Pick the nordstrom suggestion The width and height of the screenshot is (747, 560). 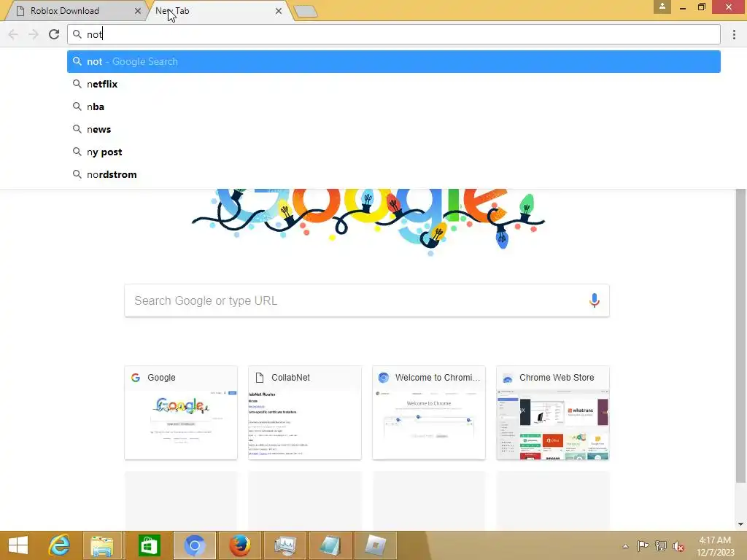[393, 175]
